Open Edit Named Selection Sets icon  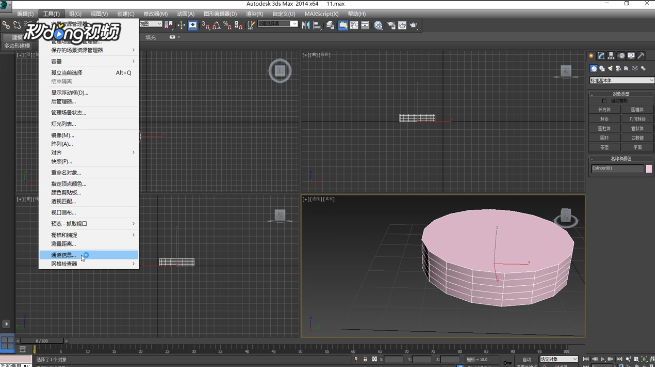point(251,25)
